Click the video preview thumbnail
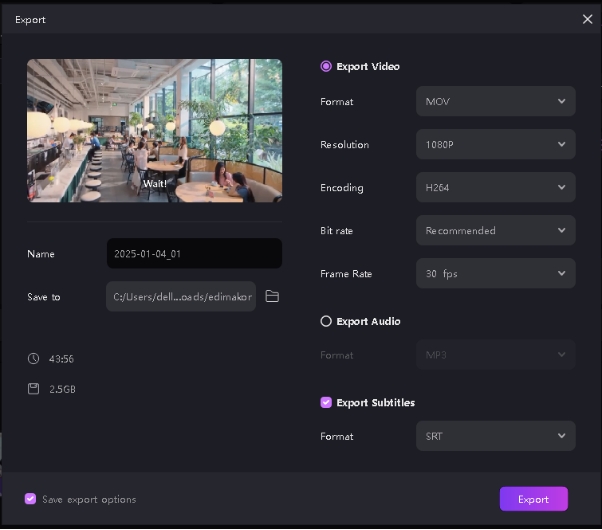 (x=154, y=130)
